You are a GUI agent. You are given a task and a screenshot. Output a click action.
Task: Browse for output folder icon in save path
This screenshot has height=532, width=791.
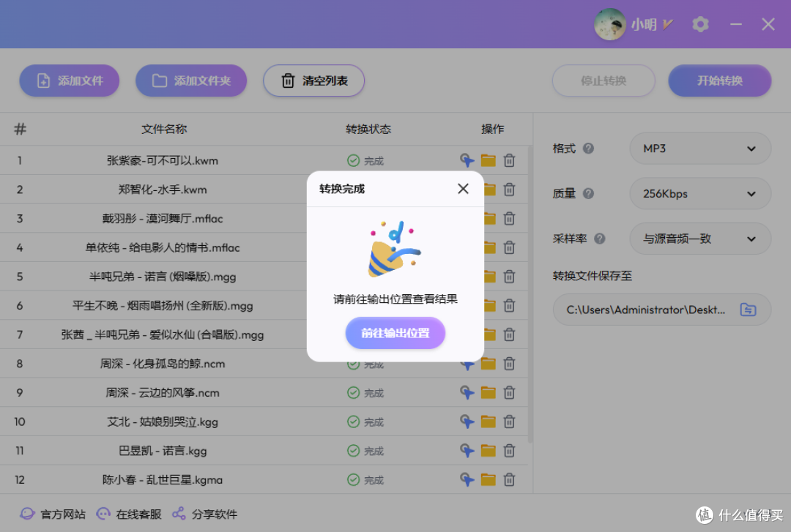point(748,310)
